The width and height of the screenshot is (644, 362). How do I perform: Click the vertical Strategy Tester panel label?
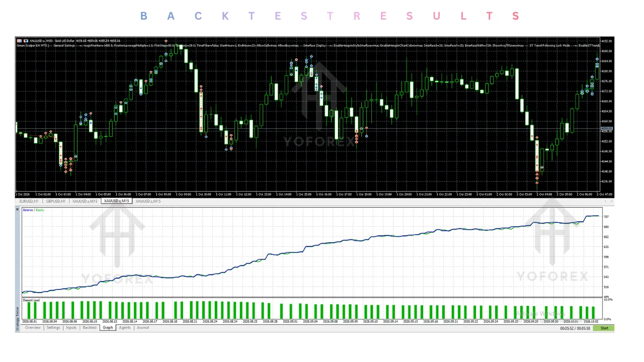click(x=18, y=320)
